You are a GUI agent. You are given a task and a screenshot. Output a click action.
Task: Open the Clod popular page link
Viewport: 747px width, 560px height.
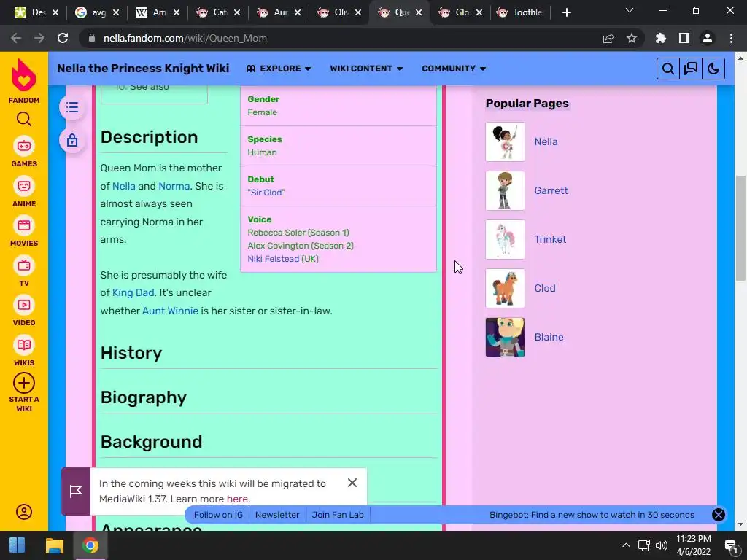(545, 289)
